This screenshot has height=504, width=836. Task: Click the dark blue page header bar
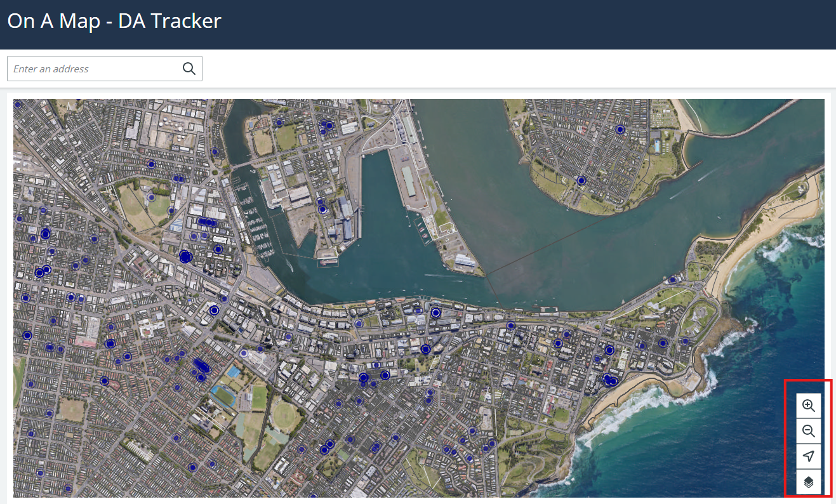point(508,24)
